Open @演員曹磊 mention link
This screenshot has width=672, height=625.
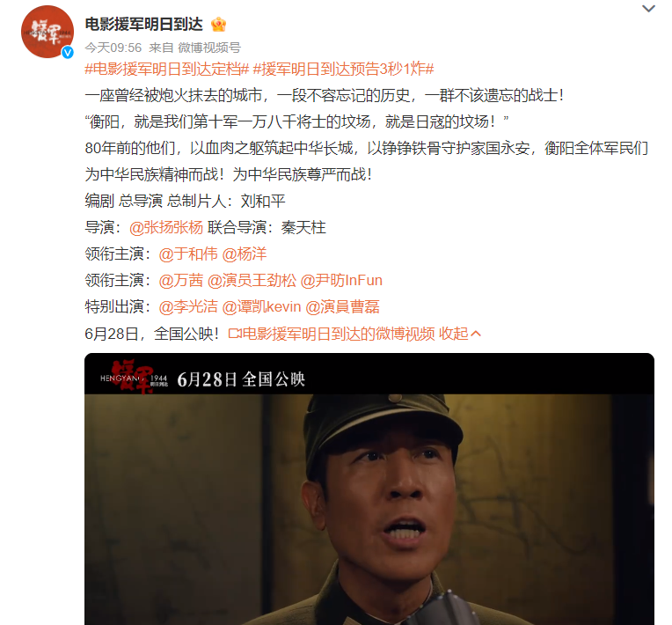point(342,306)
